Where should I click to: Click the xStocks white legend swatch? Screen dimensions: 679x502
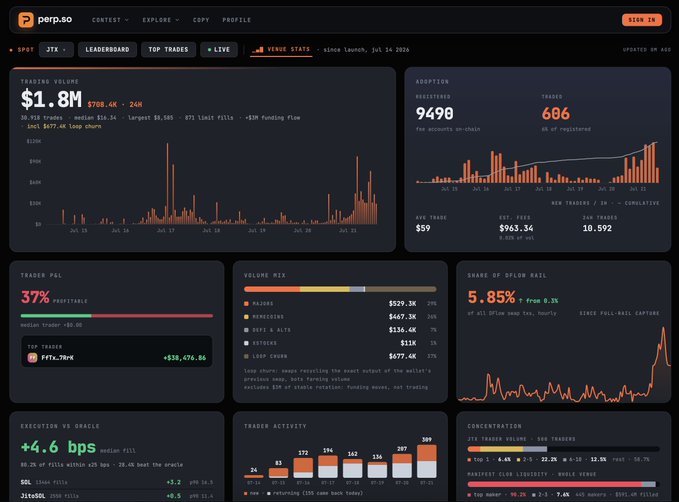tap(246, 343)
